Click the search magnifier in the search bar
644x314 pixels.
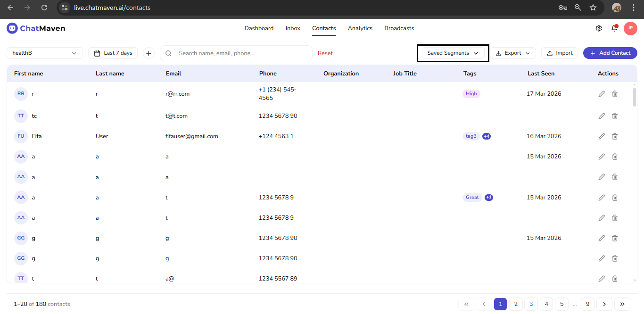pyautogui.click(x=168, y=53)
